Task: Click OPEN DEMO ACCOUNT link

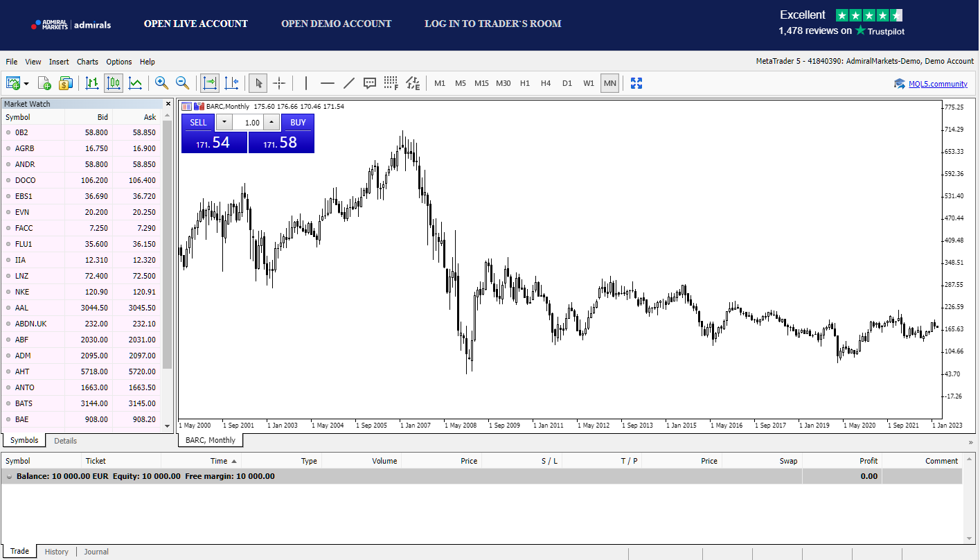Action: coord(337,24)
